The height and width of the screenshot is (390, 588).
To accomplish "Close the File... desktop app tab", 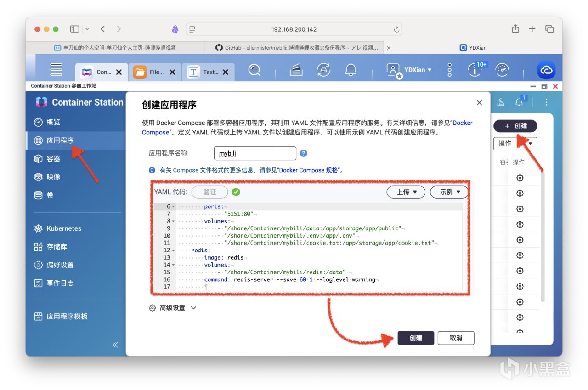I will click(172, 72).
